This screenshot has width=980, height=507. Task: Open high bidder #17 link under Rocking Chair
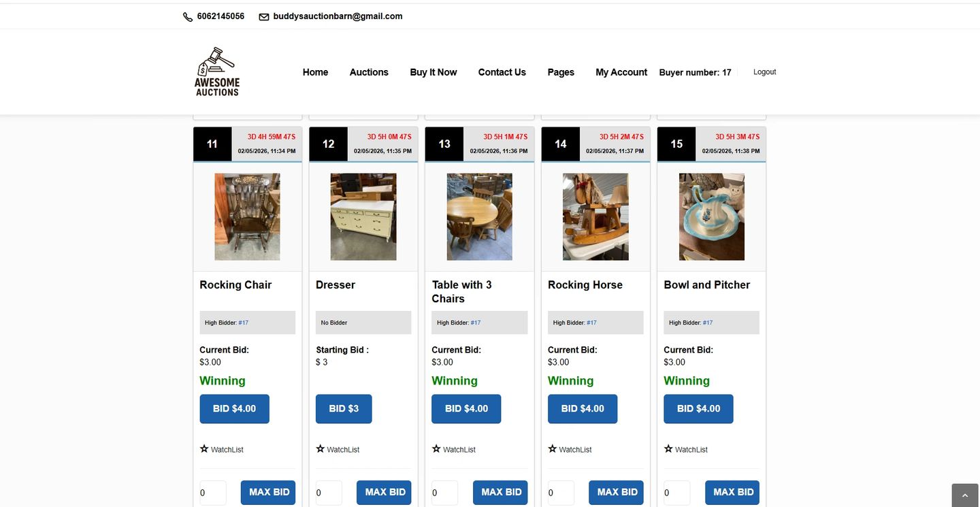(244, 322)
